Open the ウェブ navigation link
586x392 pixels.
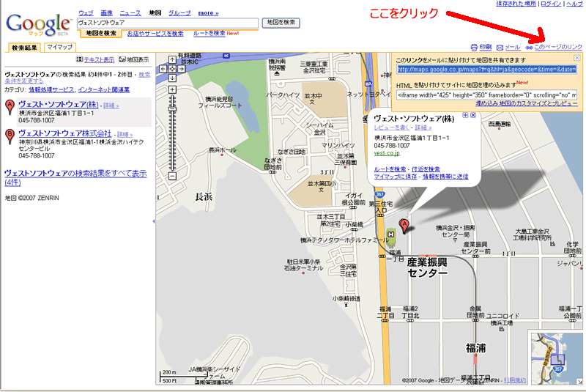(86, 13)
